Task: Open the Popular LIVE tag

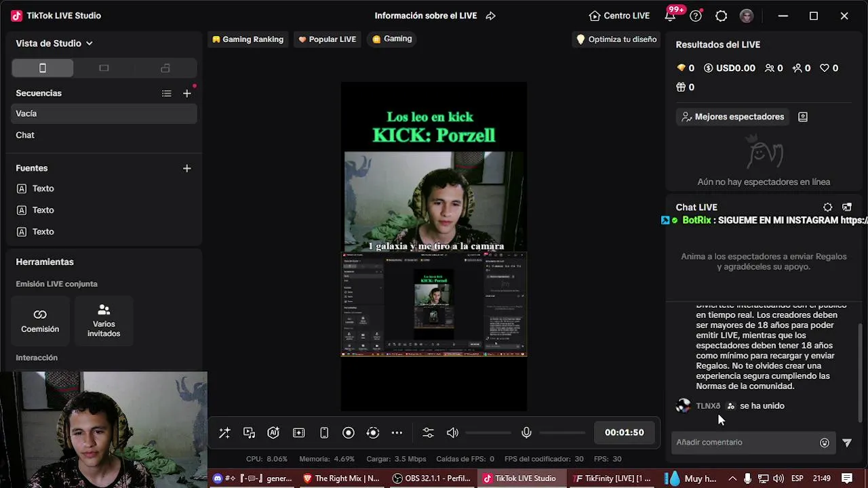Action: (327, 39)
